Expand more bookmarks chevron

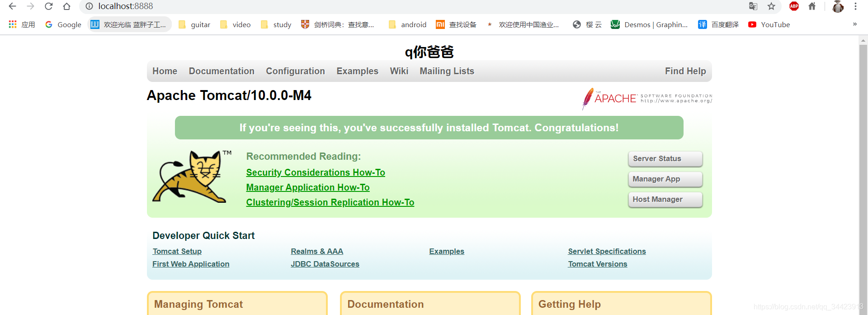pos(855,24)
